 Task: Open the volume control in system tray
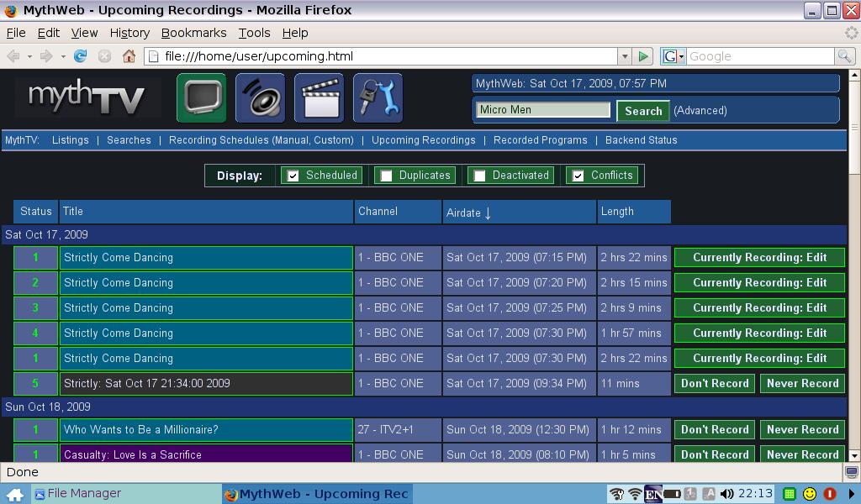(x=727, y=494)
